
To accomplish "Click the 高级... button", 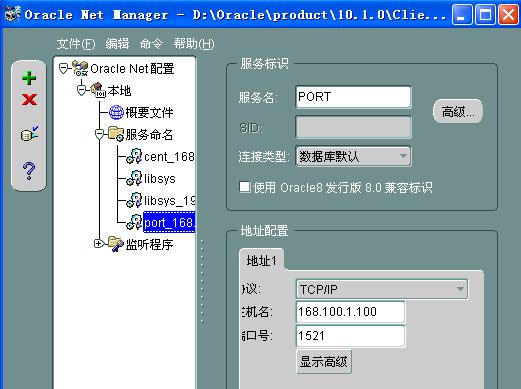I will coord(458,111).
